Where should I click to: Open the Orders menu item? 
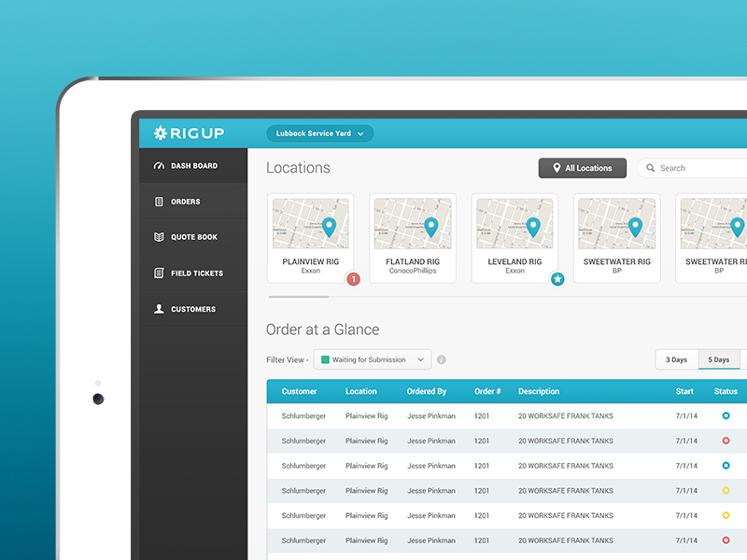[193, 202]
